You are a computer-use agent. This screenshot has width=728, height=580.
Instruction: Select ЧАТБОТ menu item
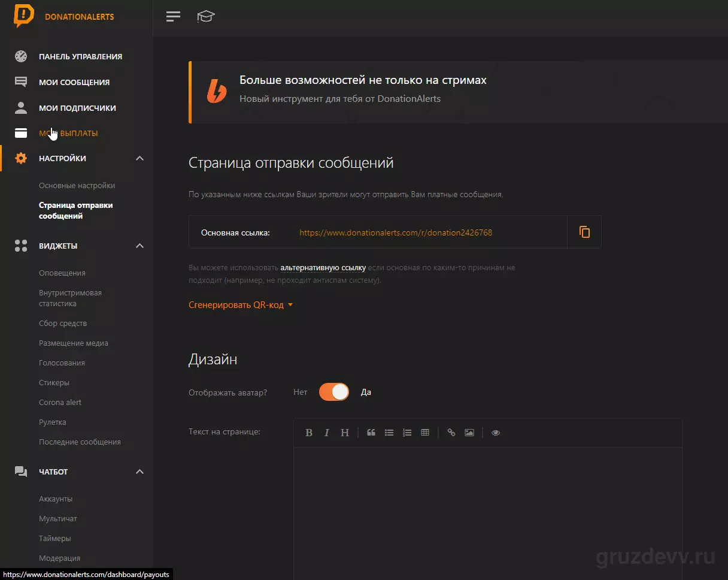coord(53,472)
